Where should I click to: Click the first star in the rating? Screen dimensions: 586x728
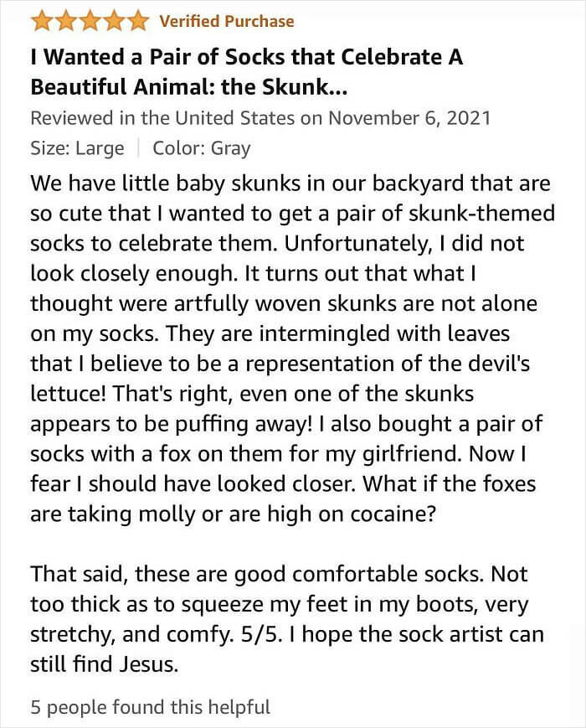[40, 21]
